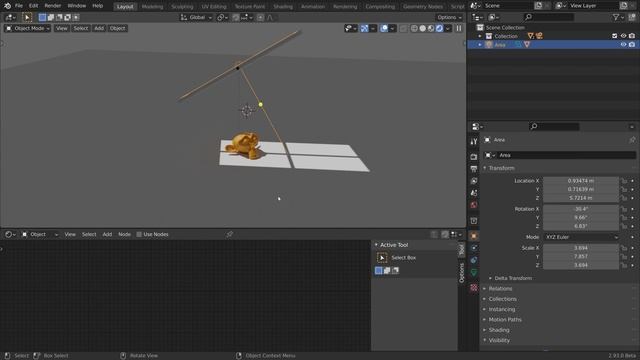Collapse the Transform panel
Viewport: 640px width, 360px height.
501,168
